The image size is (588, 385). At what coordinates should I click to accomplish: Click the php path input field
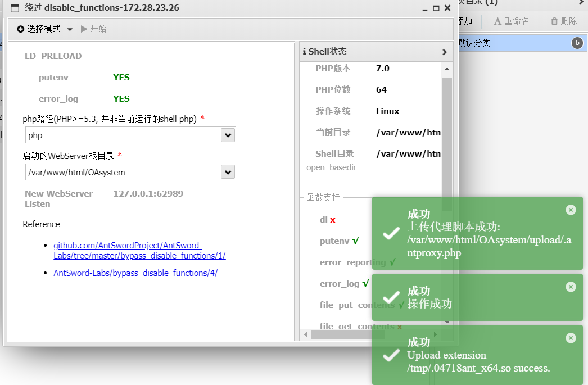(124, 135)
